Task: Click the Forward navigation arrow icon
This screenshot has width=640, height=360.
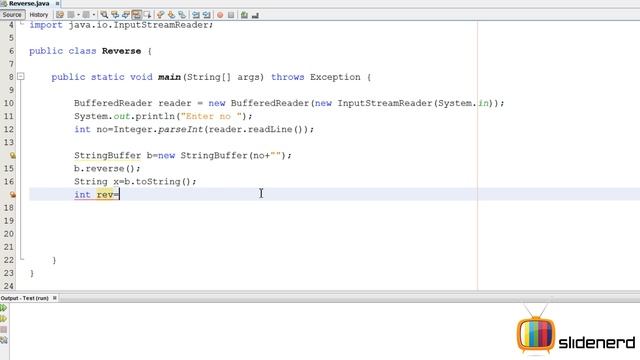Action: [86, 15]
